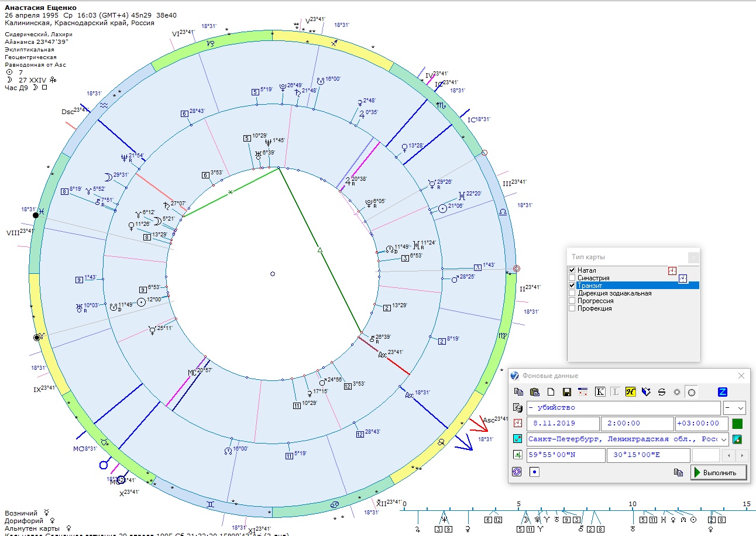Open the city dropdown for Санкт-Петербург
756x536 pixels.
(x=724, y=439)
